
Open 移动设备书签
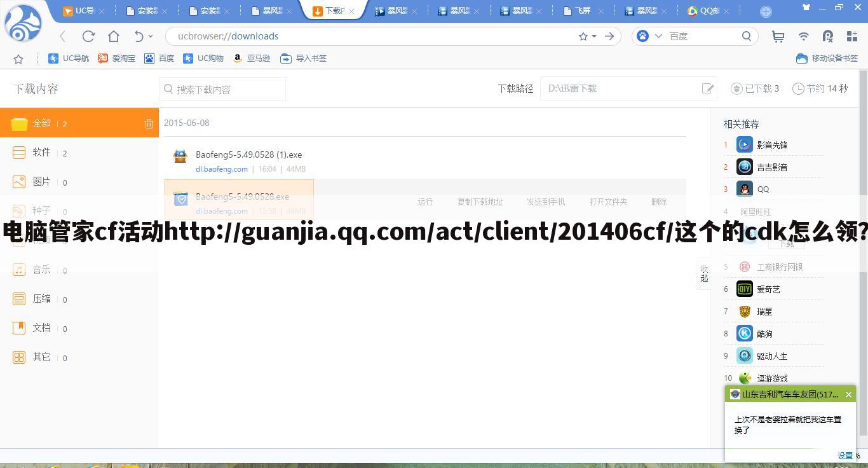pos(827,59)
